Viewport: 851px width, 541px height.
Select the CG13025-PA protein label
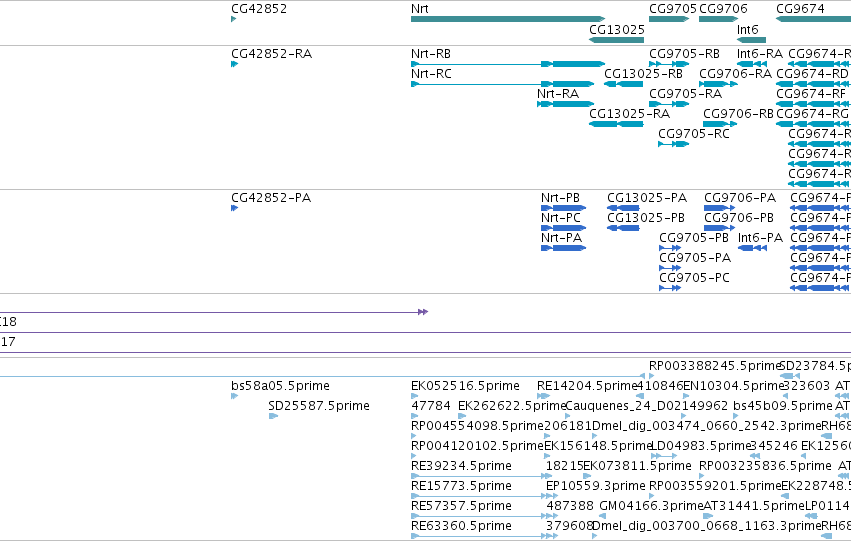pyautogui.click(x=647, y=198)
